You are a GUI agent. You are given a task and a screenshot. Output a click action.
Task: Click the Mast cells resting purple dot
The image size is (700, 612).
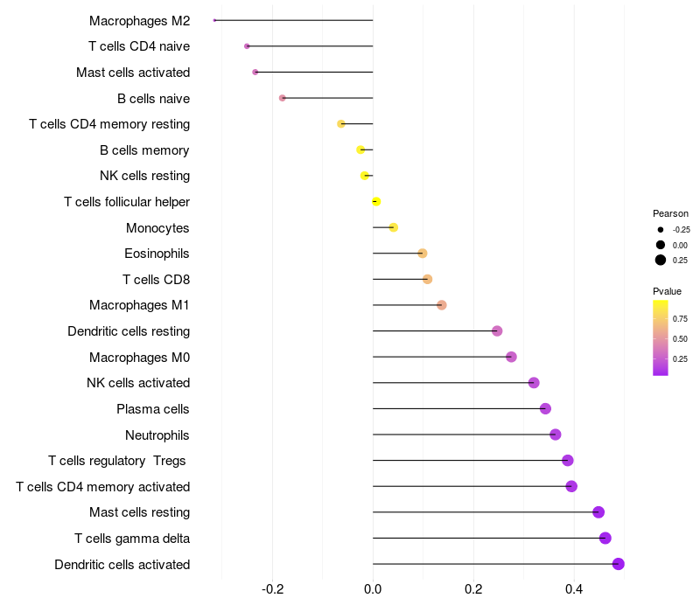pyautogui.click(x=598, y=512)
